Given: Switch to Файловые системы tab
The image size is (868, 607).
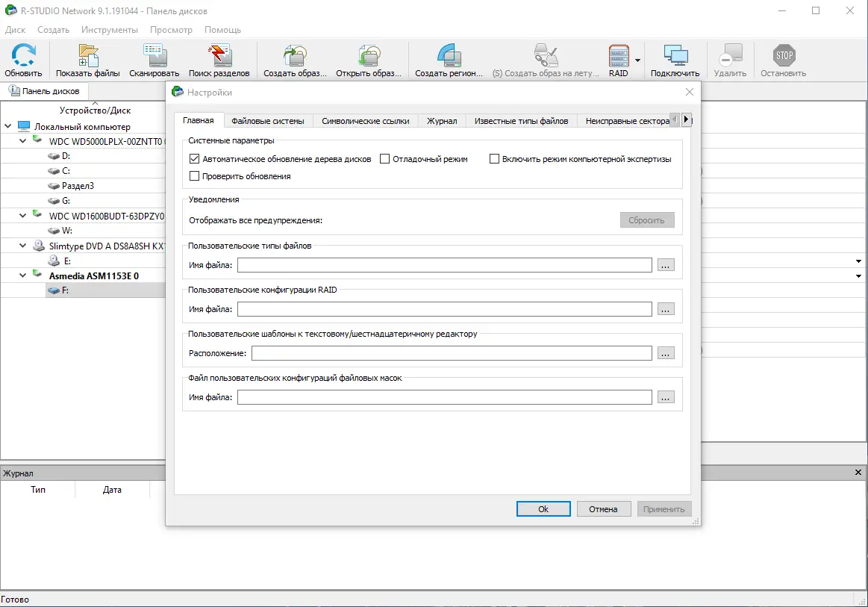Looking at the screenshot, I should (x=268, y=121).
